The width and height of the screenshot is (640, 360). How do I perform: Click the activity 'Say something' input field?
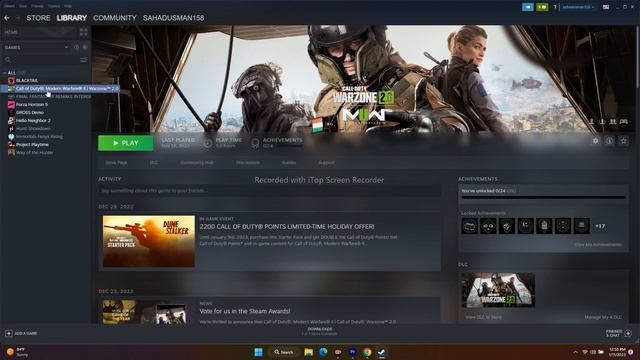[269, 191]
